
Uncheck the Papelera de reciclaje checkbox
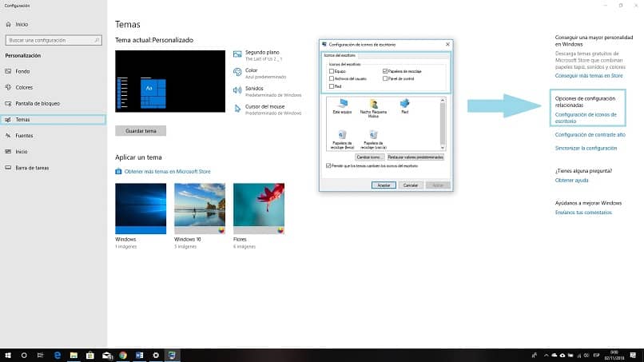(x=385, y=71)
